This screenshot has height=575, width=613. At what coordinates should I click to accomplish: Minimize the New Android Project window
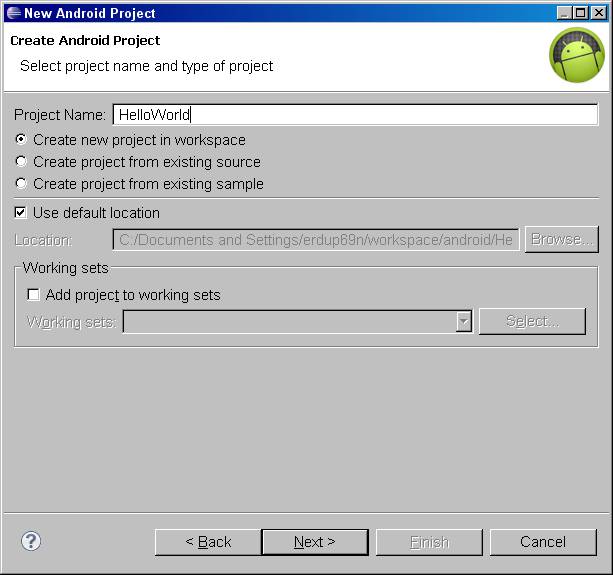564,13
